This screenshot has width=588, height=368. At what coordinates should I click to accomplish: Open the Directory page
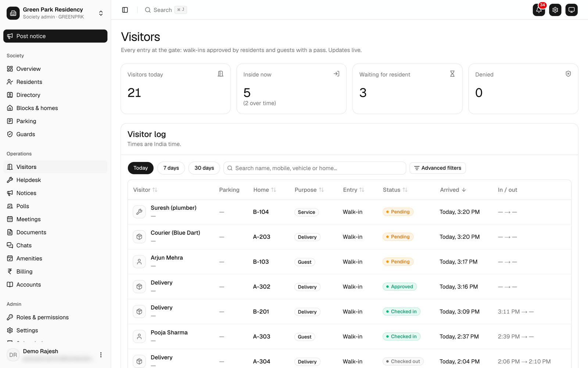pyautogui.click(x=55, y=95)
